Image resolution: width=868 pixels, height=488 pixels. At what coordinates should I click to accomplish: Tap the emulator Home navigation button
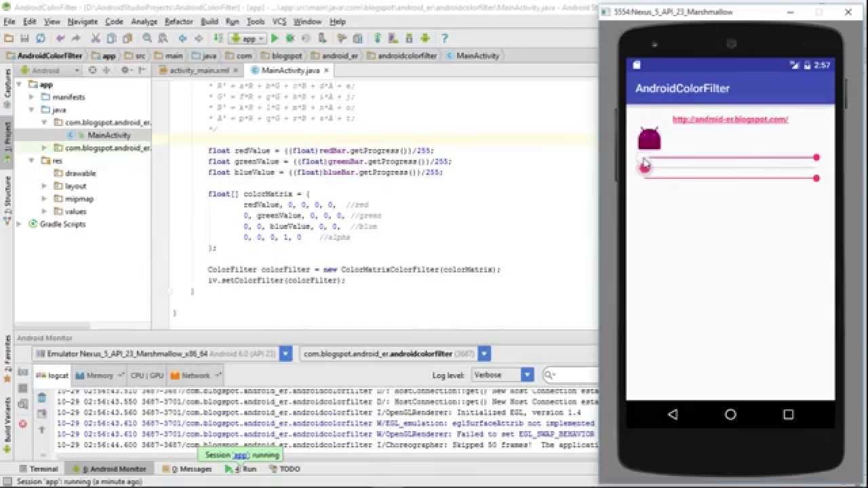[x=730, y=414]
